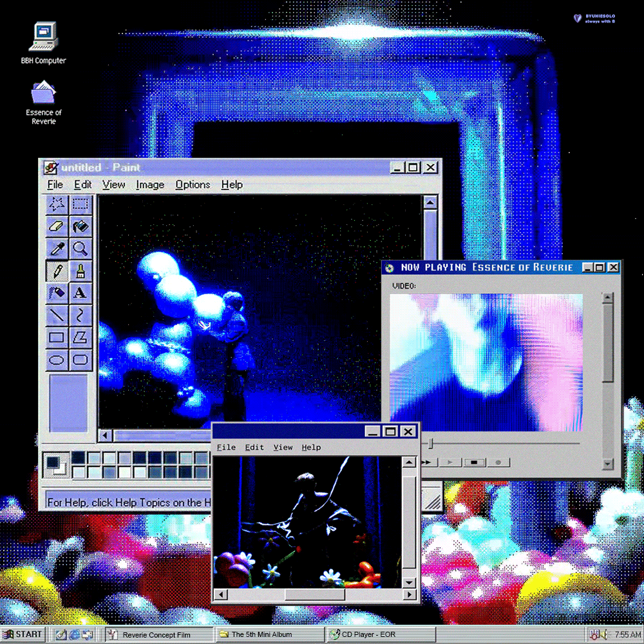The width and height of the screenshot is (644, 644).
Task: Select the Airbrush tool
Action: (56, 293)
